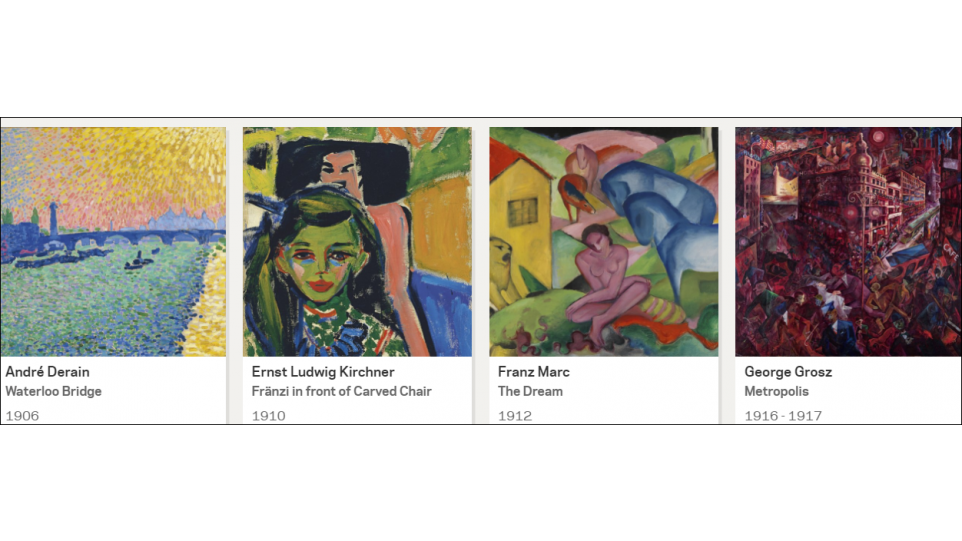This screenshot has width=962, height=541.
Task: Open the Fränzi in front of Carved Chair painting
Action: click(x=357, y=242)
